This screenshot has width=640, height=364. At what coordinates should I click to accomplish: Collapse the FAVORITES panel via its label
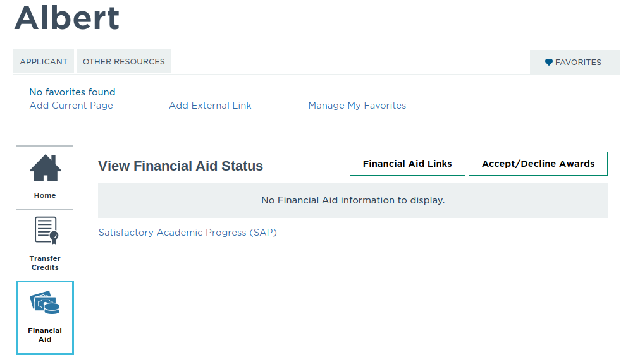point(578,63)
